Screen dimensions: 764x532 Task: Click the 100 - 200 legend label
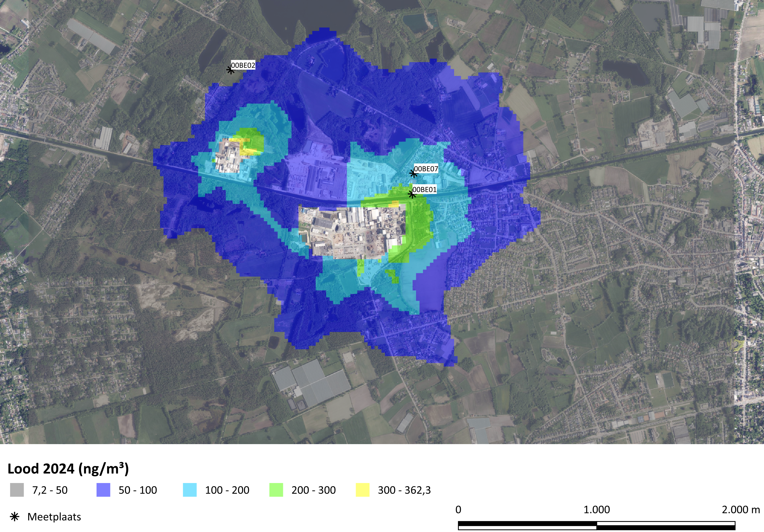[227, 490]
